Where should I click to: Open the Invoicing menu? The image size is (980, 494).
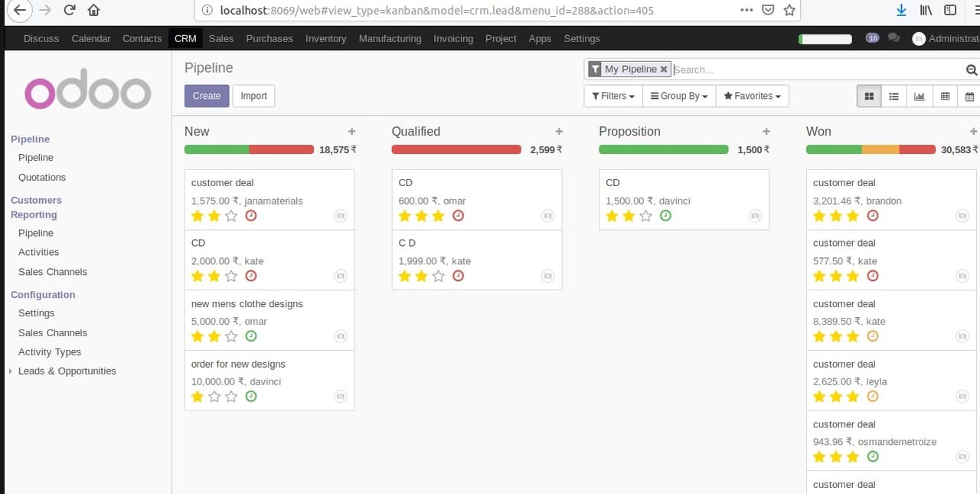(x=453, y=38)
